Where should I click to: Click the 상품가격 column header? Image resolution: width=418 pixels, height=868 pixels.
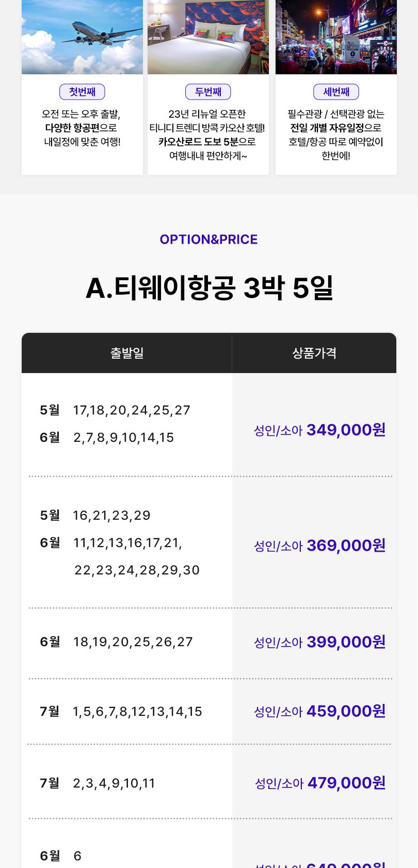pos(314,353)
